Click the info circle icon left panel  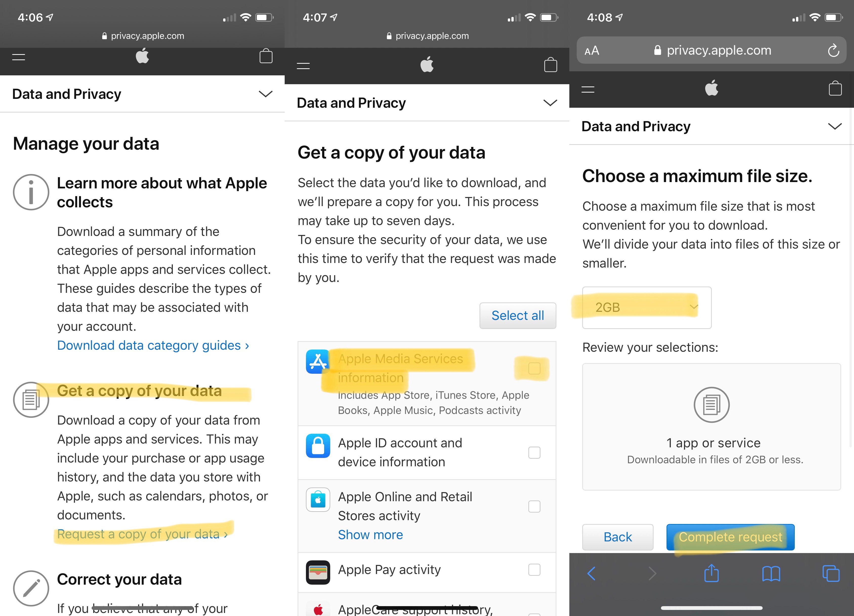31,192
